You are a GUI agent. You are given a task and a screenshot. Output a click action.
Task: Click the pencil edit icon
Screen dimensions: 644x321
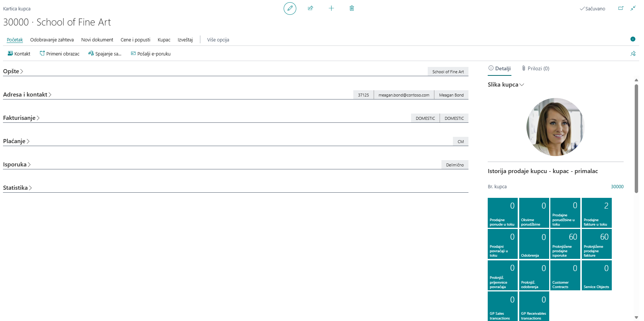(290, 8)
